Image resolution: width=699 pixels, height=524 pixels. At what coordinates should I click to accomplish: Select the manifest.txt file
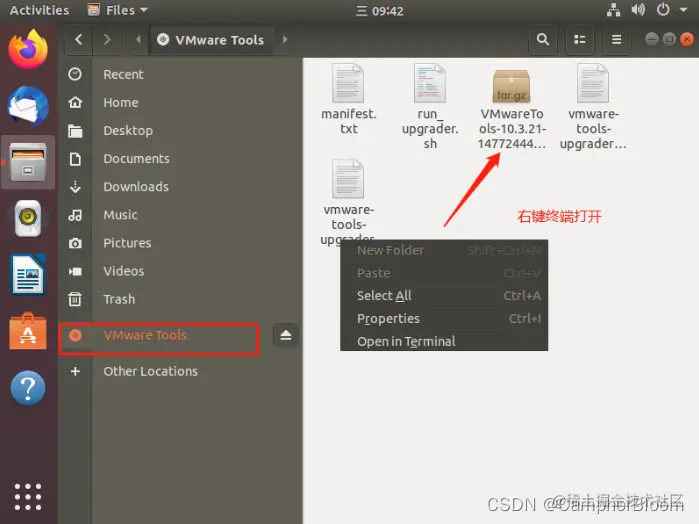click(348, 99)
